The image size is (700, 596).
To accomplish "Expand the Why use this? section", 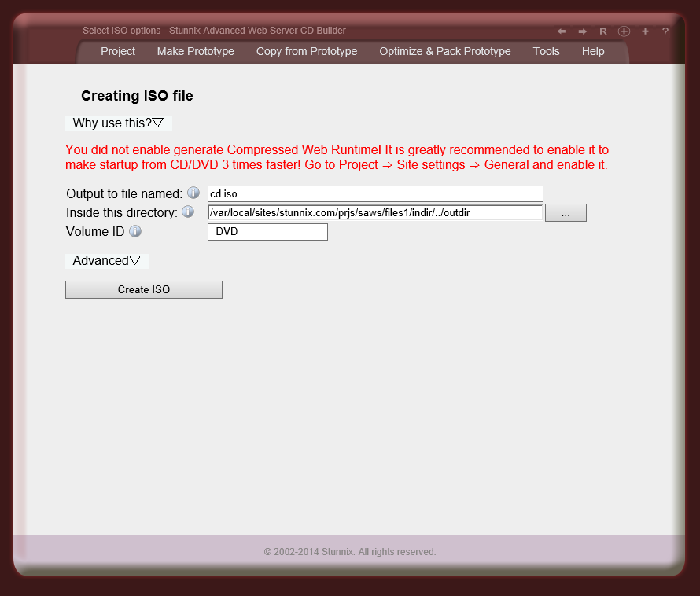I will (x=118, y=123).
